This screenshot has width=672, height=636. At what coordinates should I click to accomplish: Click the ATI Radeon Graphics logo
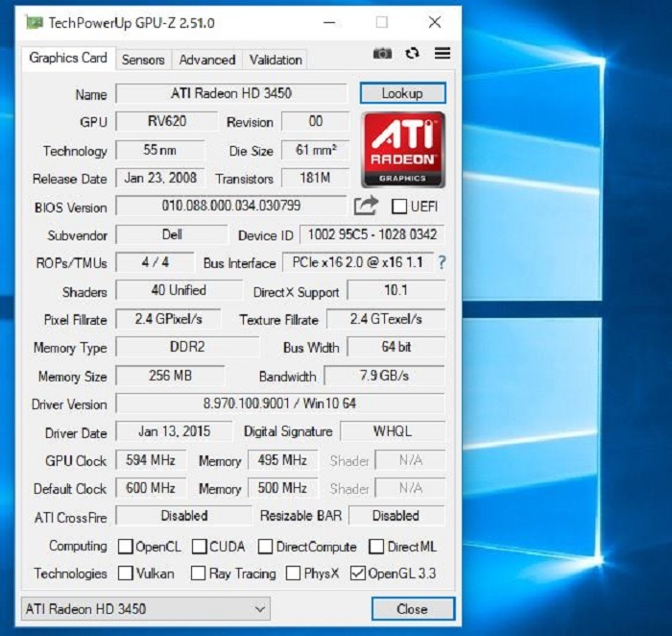tap(403, 150)
